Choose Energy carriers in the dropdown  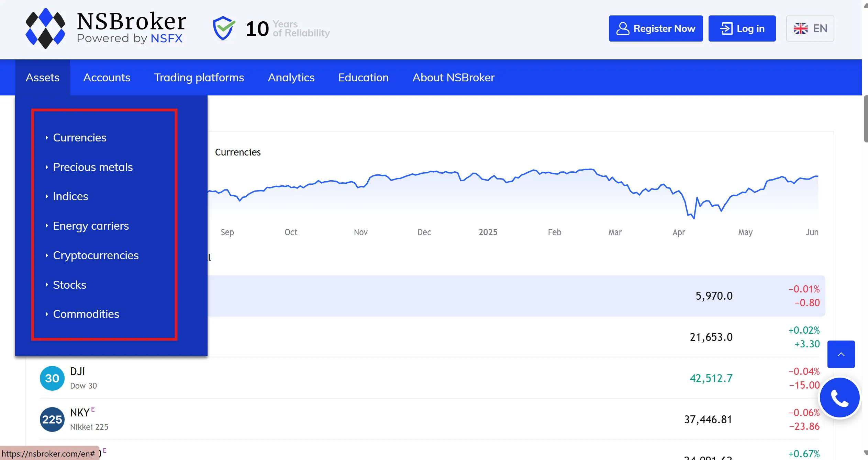91,226
